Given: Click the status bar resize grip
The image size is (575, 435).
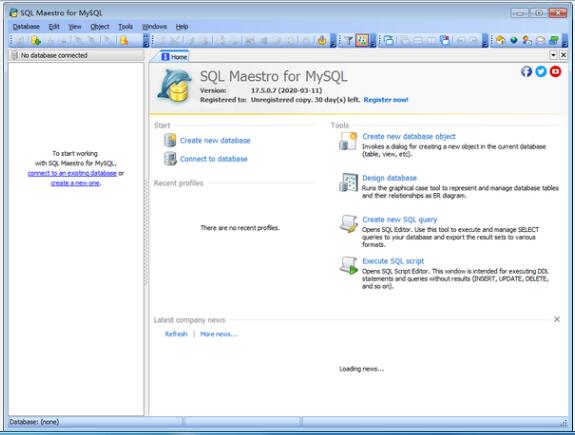Looking at the screenshot, I should (x=564, y=423).
